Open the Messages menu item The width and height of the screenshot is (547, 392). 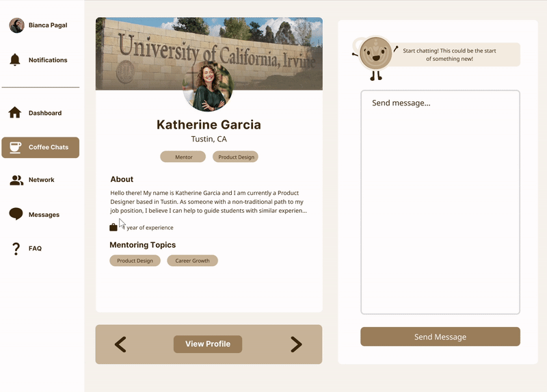[40, 214]
